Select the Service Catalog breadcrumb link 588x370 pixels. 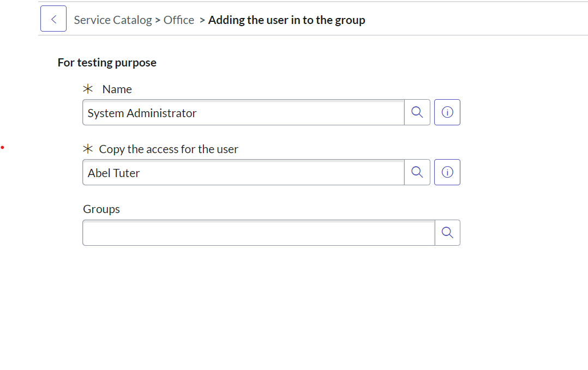[x=112, y=20]
